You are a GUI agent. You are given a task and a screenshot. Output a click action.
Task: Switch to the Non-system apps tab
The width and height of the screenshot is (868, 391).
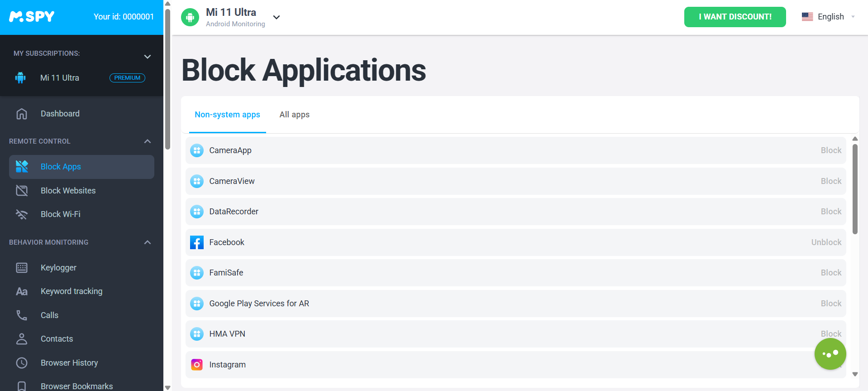pyautogui.click(x=227, y=115)
